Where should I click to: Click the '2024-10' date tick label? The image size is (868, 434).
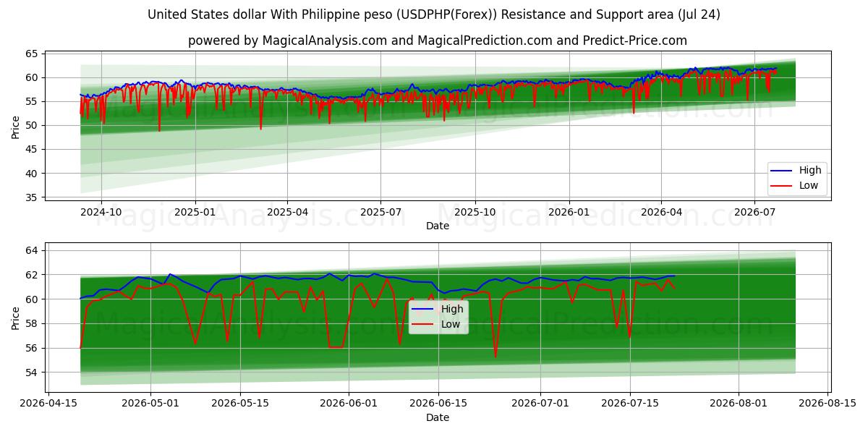[101, 211]
